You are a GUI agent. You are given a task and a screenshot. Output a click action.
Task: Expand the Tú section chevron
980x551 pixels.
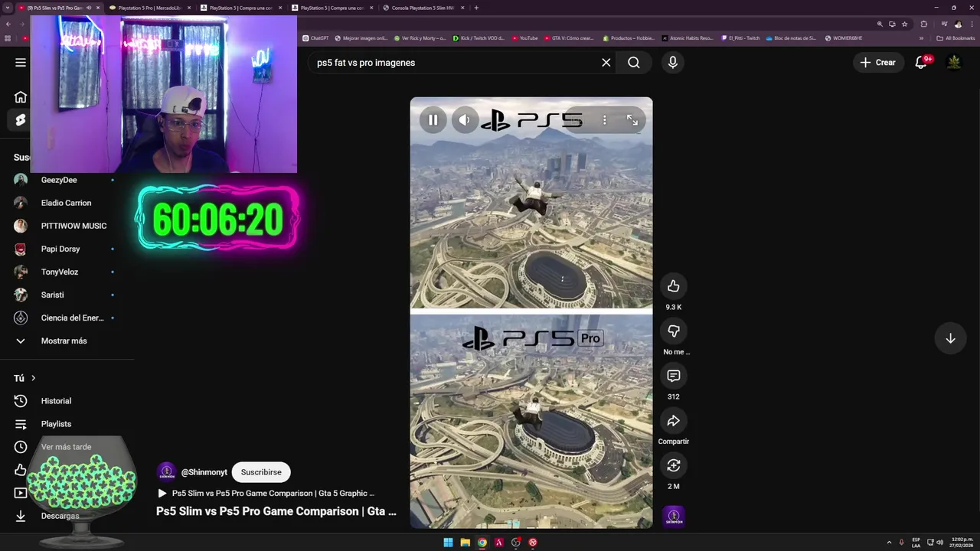tap(33, 378)
